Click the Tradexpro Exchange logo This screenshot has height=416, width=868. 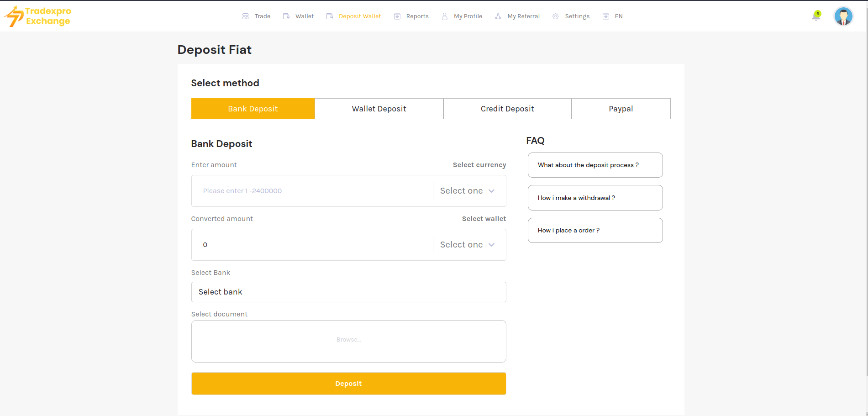tap(37, 16)
